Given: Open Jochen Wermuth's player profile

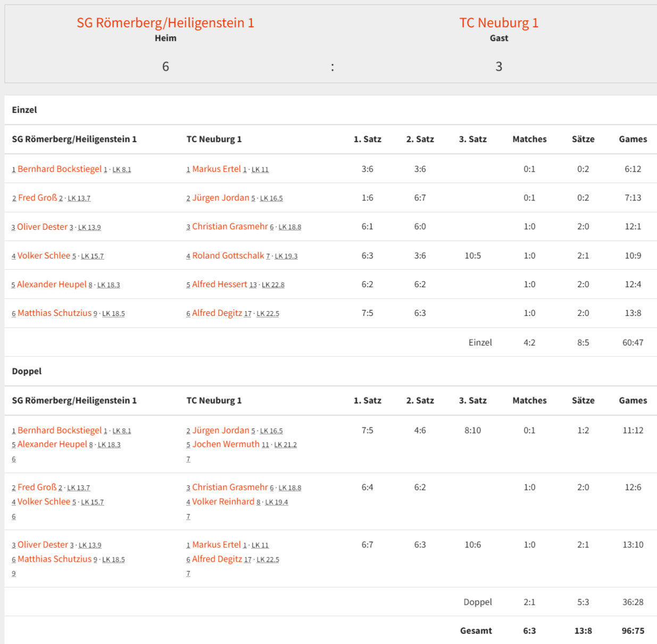Looking at the screenshot, I should (x=226, y=445).
